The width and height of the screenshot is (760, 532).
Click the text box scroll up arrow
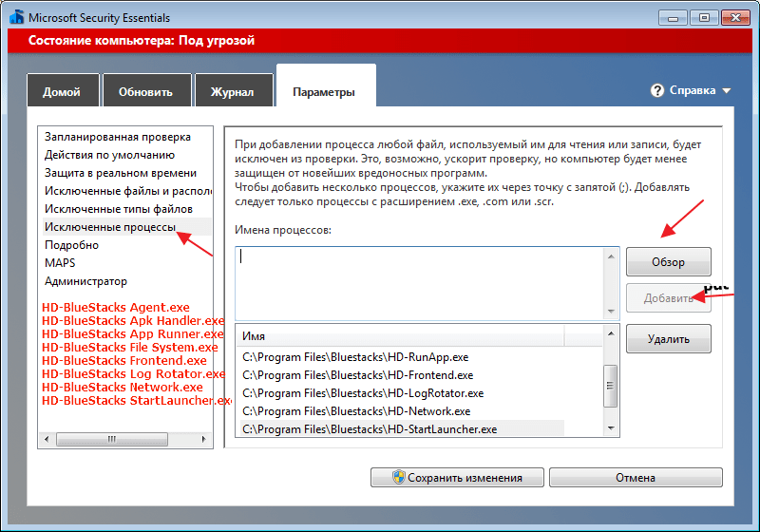[x=611, y=256]
